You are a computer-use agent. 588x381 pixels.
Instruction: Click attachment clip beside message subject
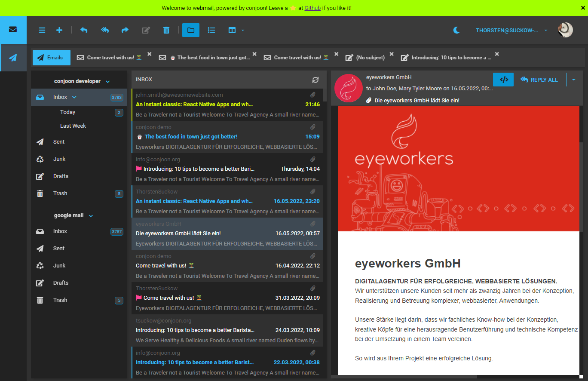tap(369, 101)
